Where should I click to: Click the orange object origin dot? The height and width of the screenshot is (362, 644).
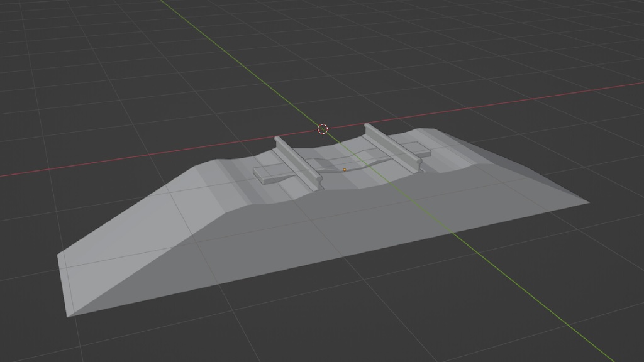pyautogui.click(x=345, y=170)
